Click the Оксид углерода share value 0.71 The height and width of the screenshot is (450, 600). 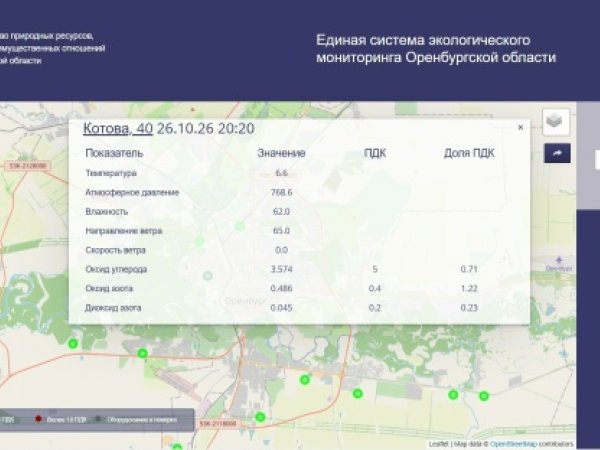pos(469,269)
